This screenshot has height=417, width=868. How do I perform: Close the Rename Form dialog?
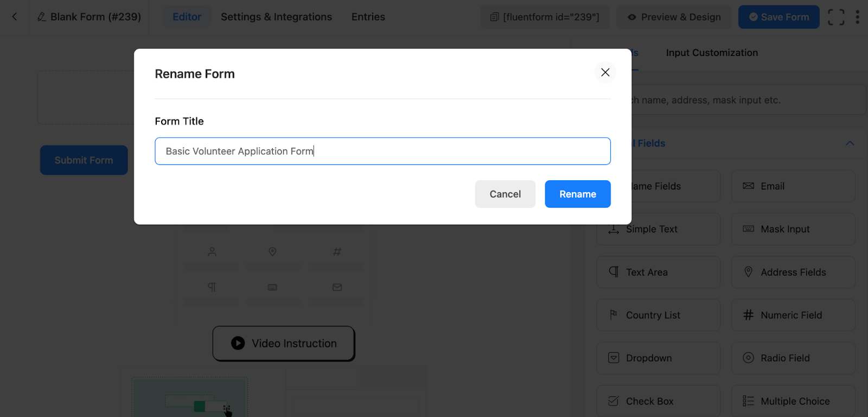tap(605, 72)
